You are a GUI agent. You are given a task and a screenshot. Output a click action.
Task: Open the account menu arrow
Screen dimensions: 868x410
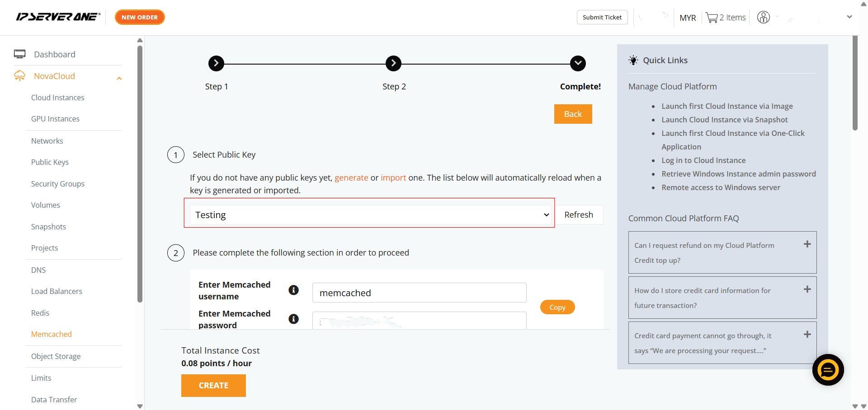849,17
